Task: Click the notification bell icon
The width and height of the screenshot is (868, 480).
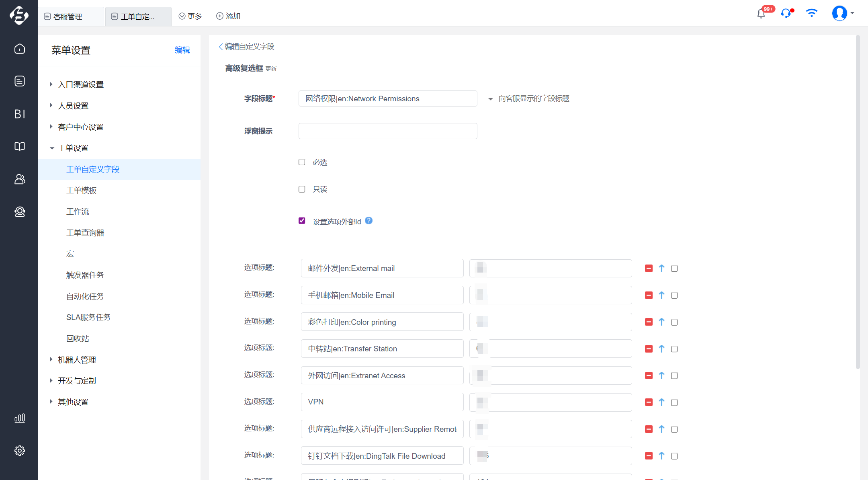Action: (761, 14)
